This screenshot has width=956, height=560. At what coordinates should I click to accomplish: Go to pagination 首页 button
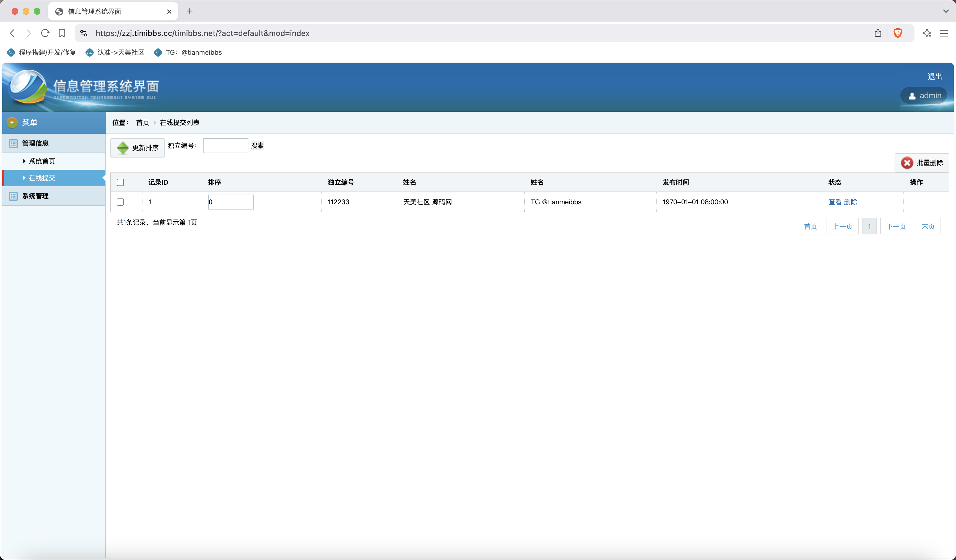pos(810,226)
